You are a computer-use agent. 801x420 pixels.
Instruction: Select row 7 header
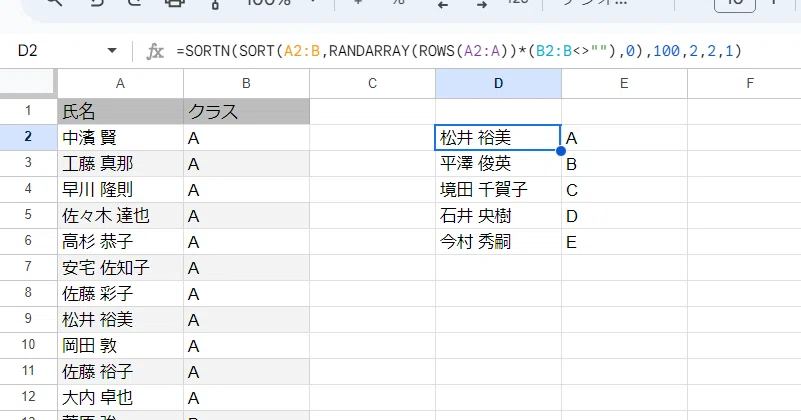click(28, 267)
